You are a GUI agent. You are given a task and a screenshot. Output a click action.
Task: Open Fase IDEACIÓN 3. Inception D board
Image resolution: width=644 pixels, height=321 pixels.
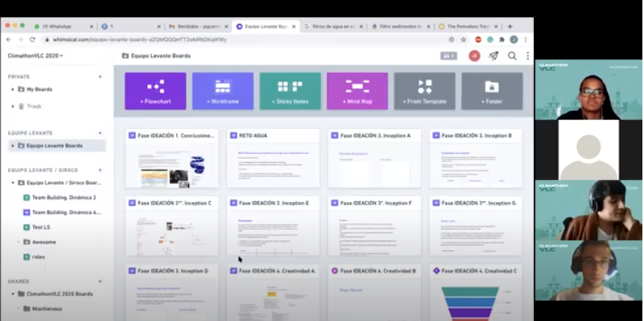172,292
